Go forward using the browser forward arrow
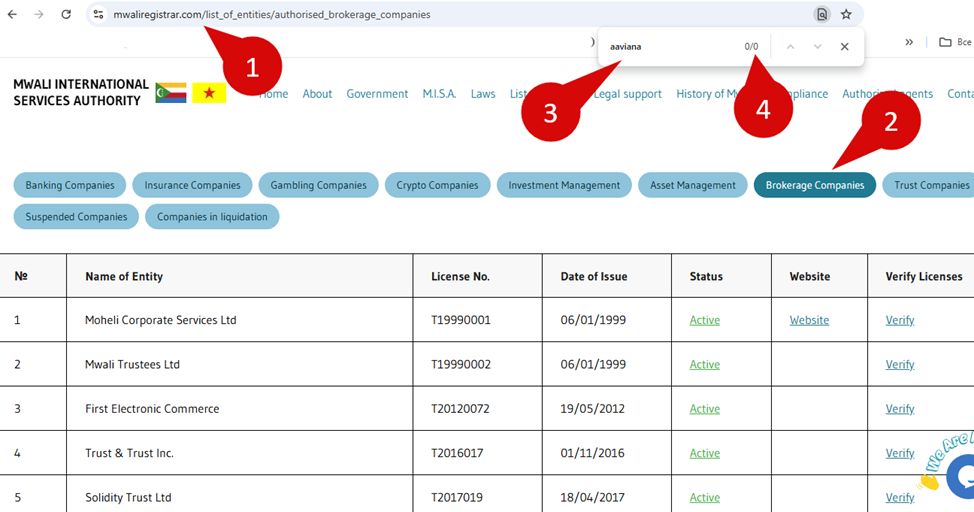The width and height of the screenshot is (974, 512). [39, 14]
